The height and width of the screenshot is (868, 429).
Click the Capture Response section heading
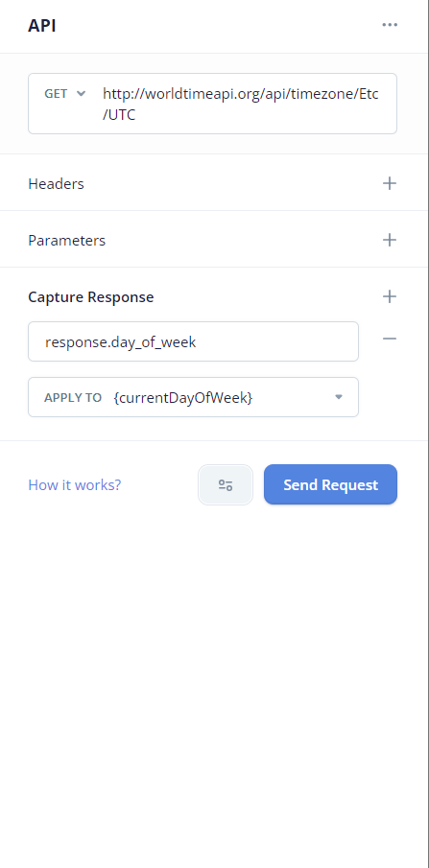[91, 296]
